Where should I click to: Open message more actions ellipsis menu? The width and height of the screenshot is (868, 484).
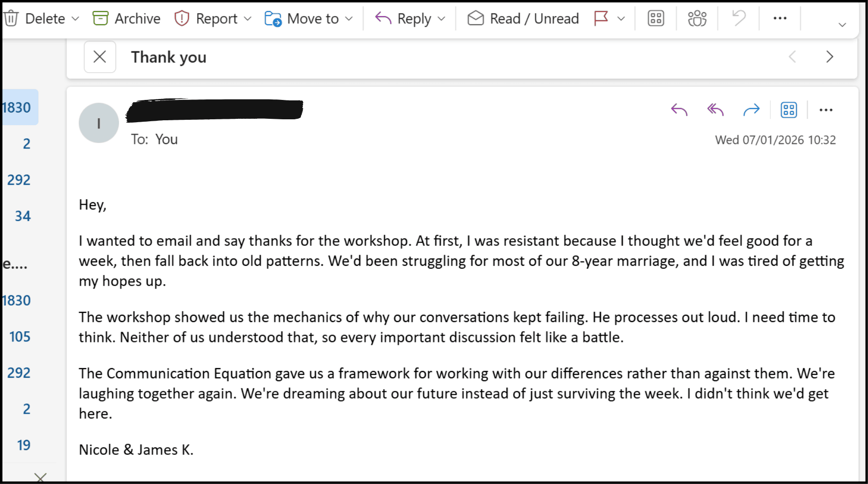click(826, 110)
